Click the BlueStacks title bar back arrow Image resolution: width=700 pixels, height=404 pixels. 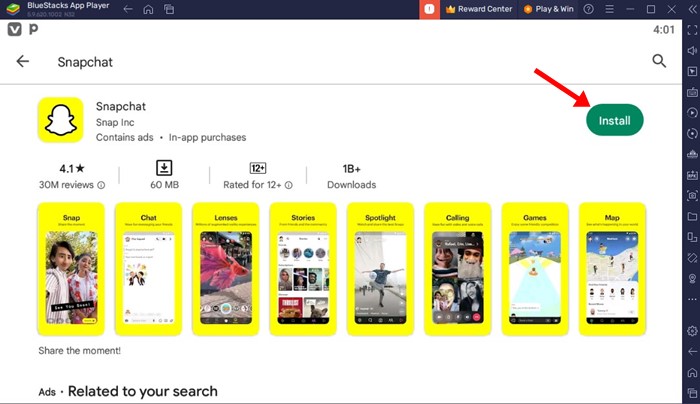(x=128, y=9)
